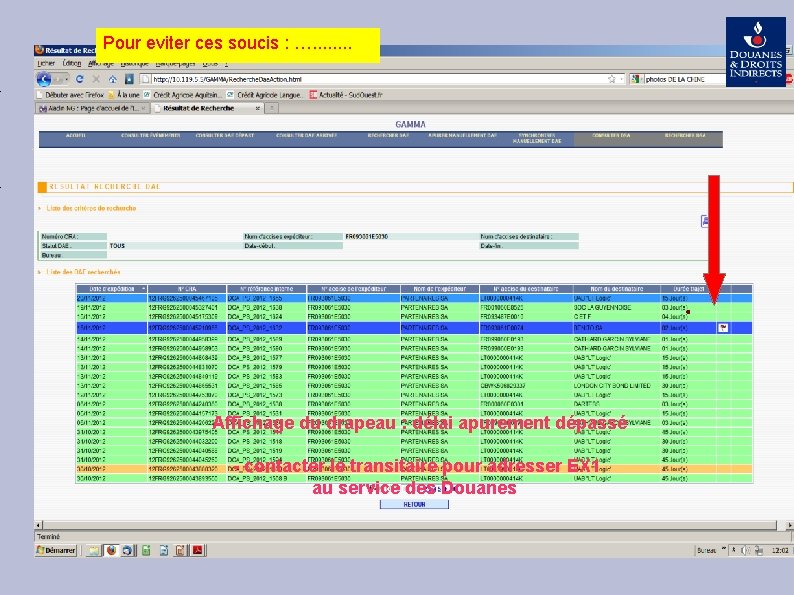Viewport: 794px width, 595px height.
Task: Open 'Synchroniser mouvement DAE' menu item
Action: point(537,138)
